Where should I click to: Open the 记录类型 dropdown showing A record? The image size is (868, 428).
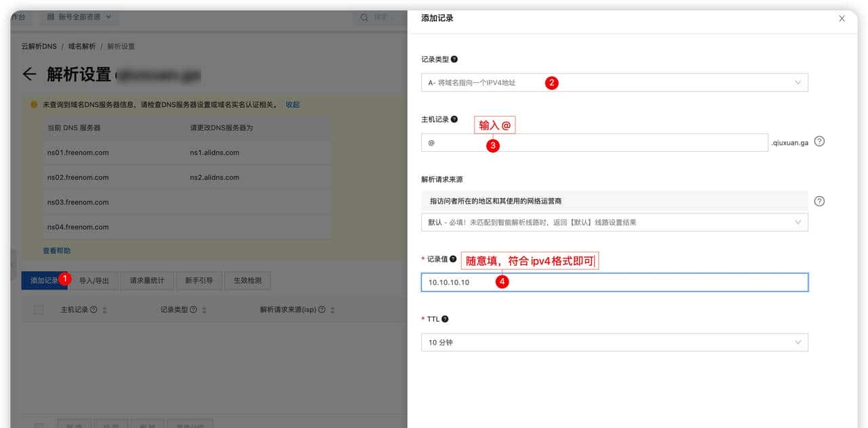coord(614,82)
